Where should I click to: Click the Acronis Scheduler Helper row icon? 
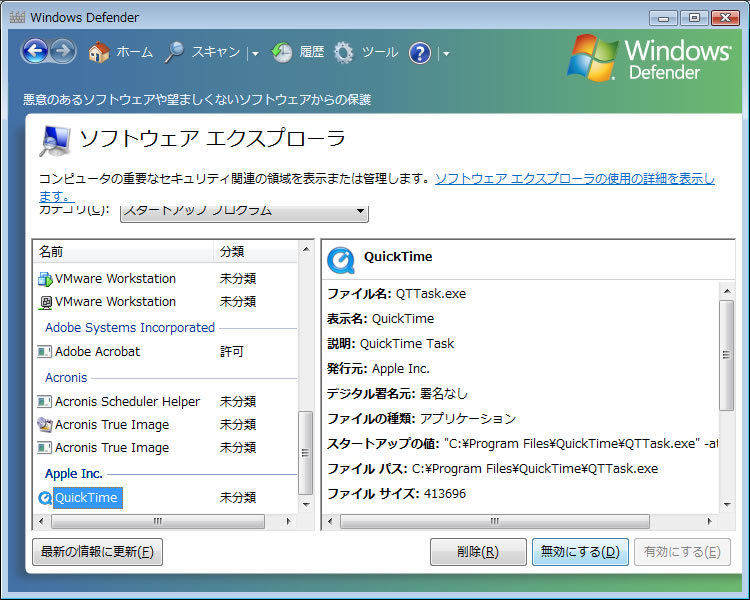tap(44, 401)
